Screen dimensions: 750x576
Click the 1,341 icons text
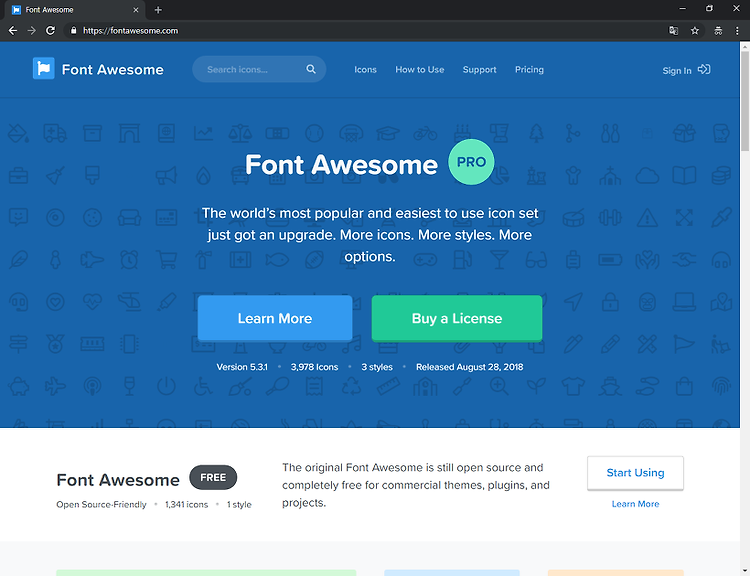187,504
